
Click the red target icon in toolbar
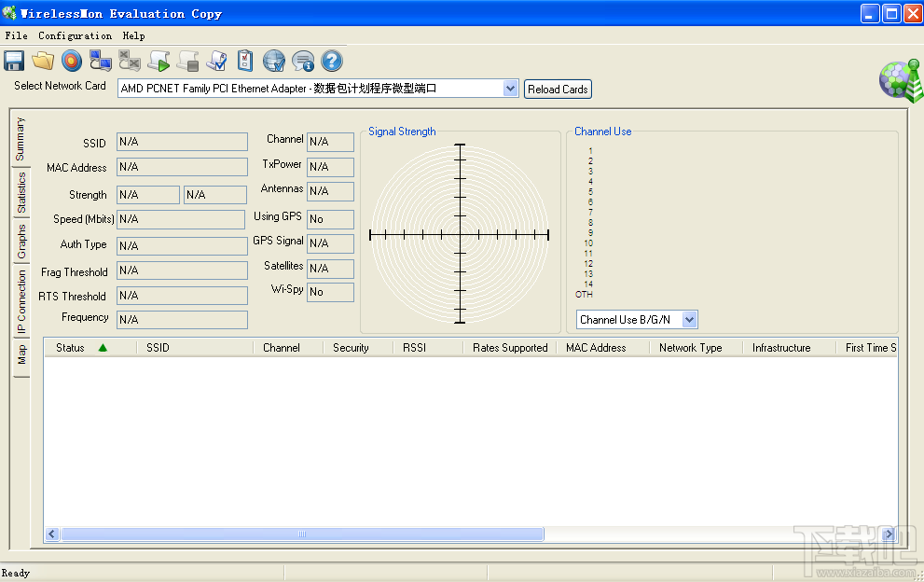72,62
